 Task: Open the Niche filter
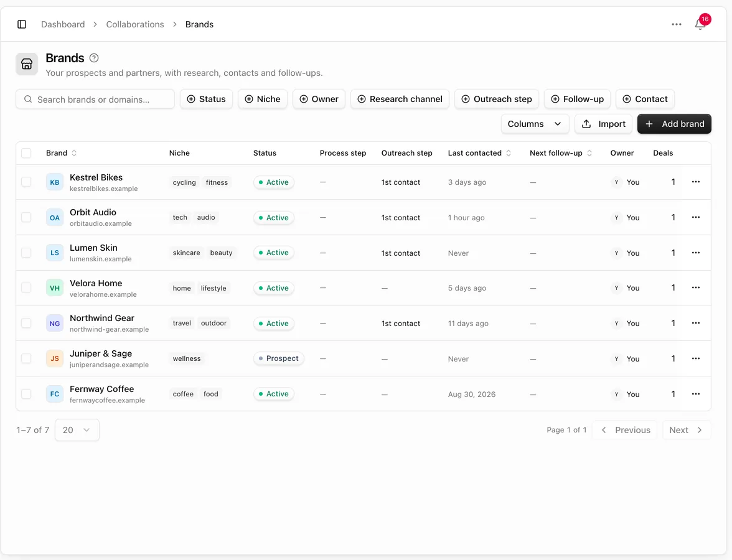pos(263,99)
